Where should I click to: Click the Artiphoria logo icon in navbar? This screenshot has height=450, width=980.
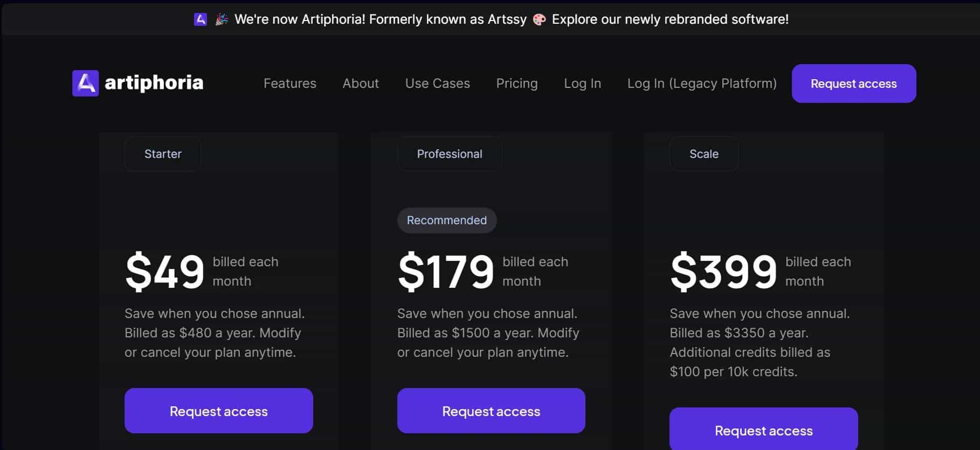pyautogui.click(x=85, y=83)
